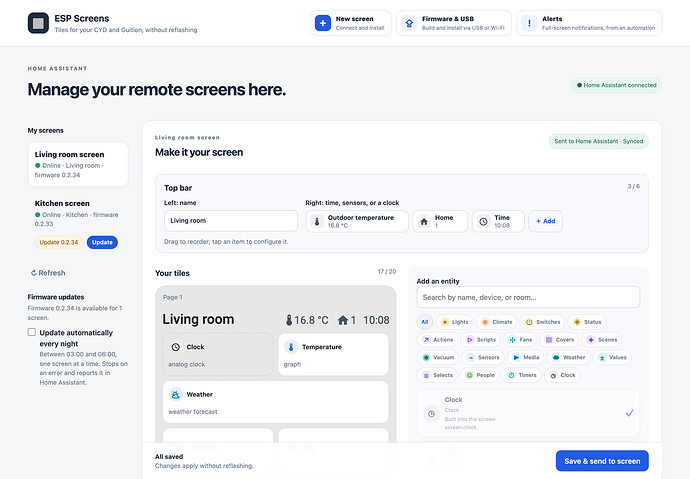Filter entities by Selects
This screenshot has height=479, width=690.
click(x=437, y=375)
